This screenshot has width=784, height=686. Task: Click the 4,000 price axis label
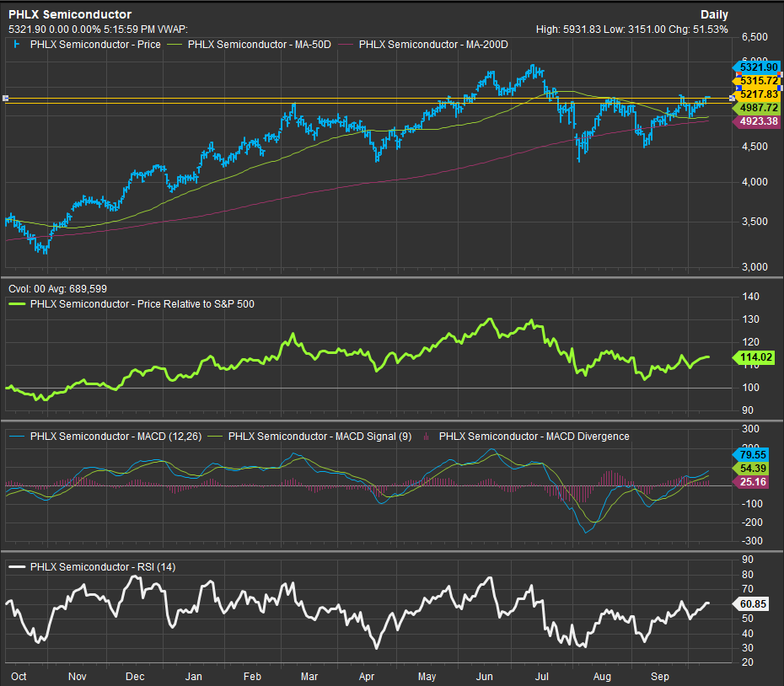click(x=754, y=182)
